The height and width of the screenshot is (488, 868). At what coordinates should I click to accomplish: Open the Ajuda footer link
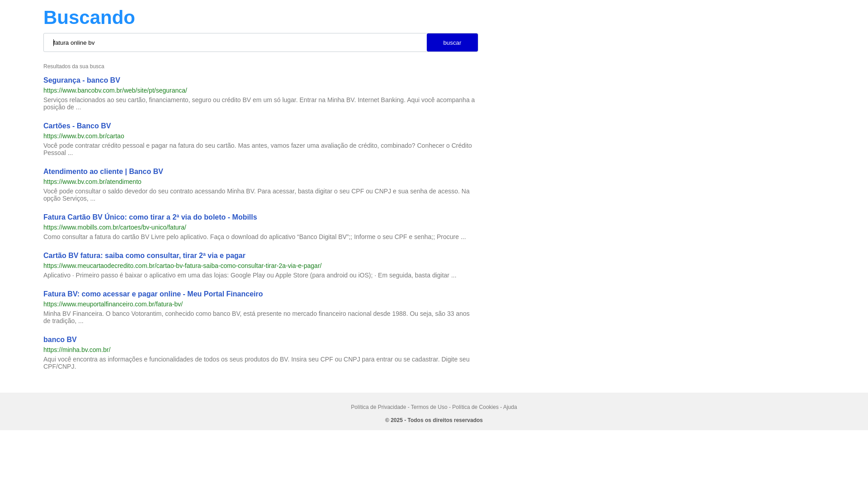[510, 407]
